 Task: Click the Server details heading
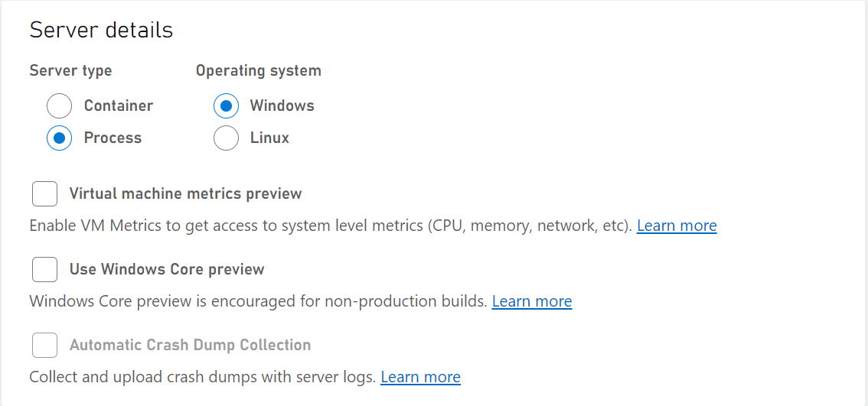(101, 30)
